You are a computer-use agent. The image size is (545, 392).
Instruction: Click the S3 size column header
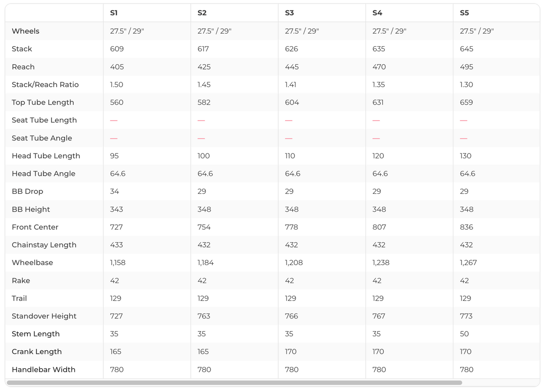coord(290,13)
